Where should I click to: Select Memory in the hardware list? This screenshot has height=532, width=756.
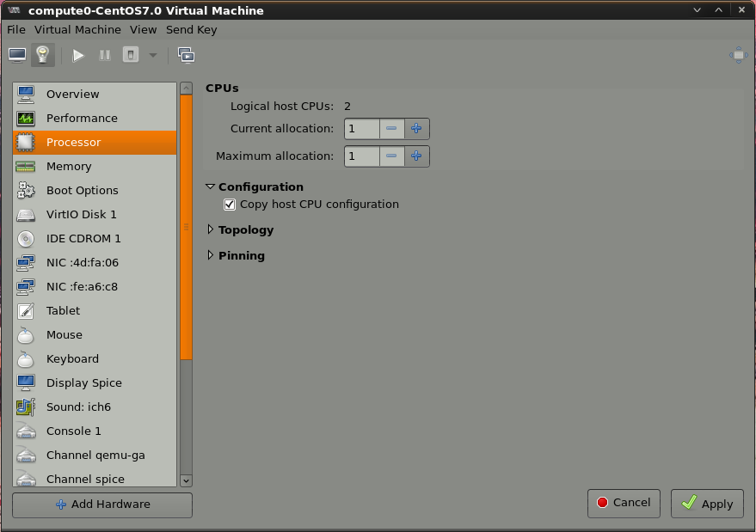click(69, 166)
